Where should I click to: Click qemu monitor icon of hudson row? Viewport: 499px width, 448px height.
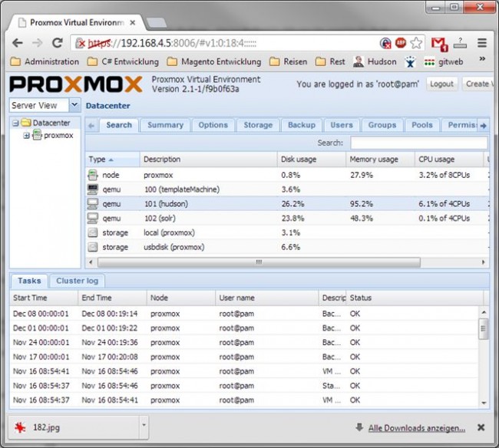tap(93, 204)
